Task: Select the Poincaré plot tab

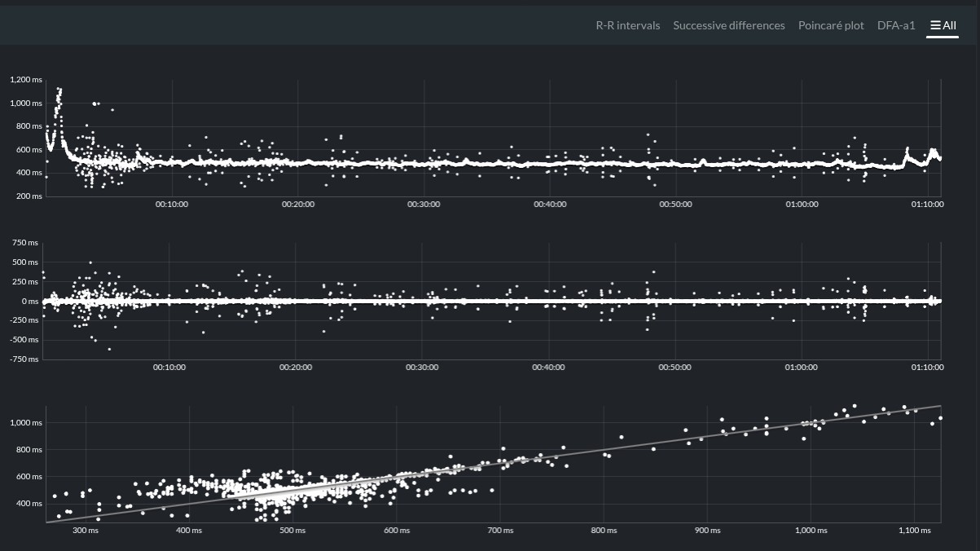Action: tap(831, 25)
